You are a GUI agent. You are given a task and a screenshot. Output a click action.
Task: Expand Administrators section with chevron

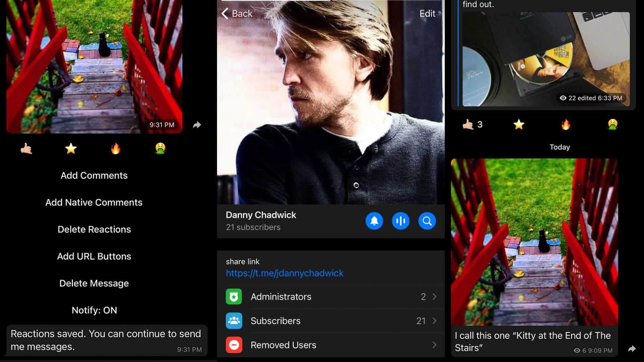click(435, 297)
